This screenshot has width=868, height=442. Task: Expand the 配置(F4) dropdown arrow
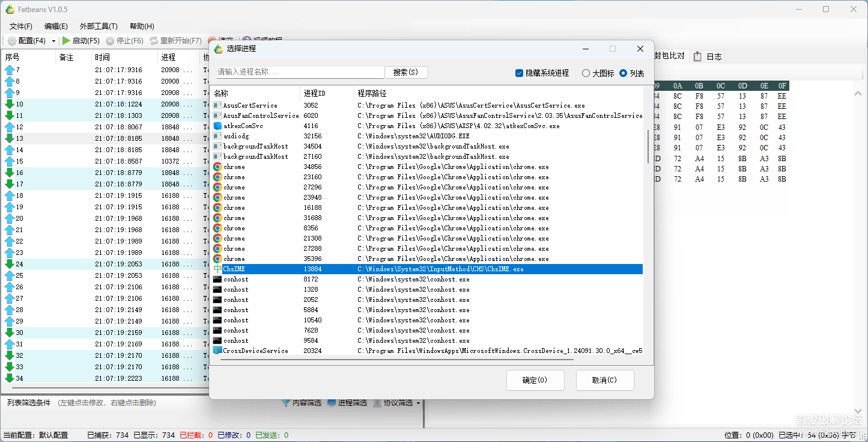(53, 41)
